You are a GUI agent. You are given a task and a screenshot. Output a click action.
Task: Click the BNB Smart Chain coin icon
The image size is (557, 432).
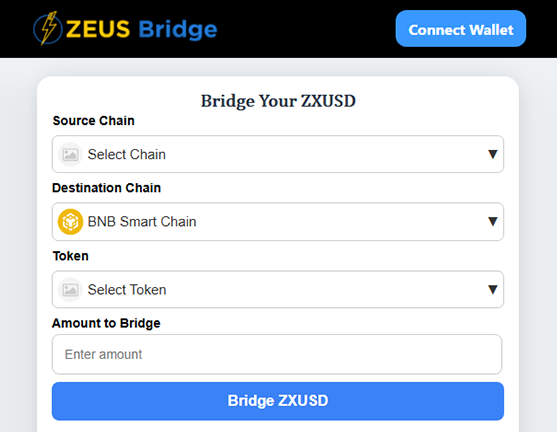pyautogui.click(x=70, y=222)
